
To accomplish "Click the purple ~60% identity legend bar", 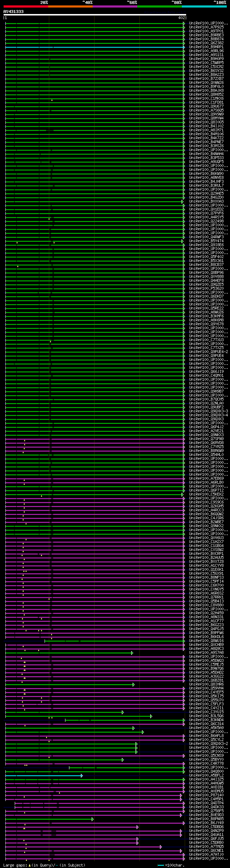I will click(115, 6).
